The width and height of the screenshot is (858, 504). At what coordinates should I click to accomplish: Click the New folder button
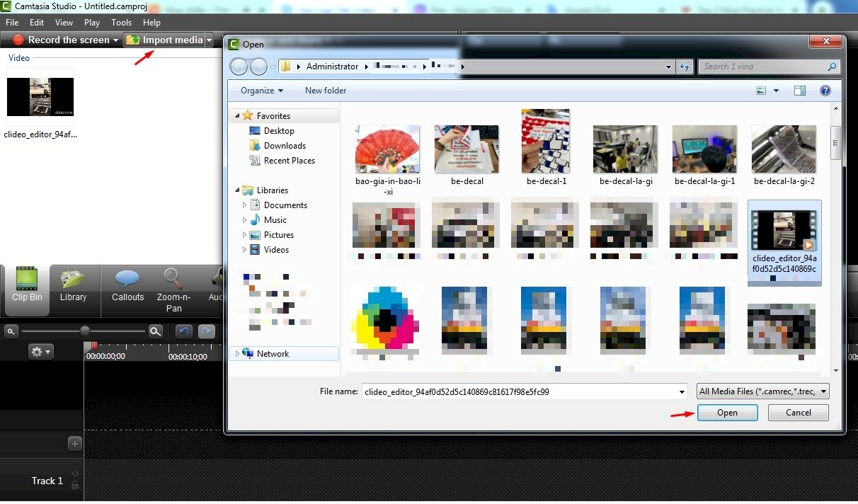click(x=325, y=91)
